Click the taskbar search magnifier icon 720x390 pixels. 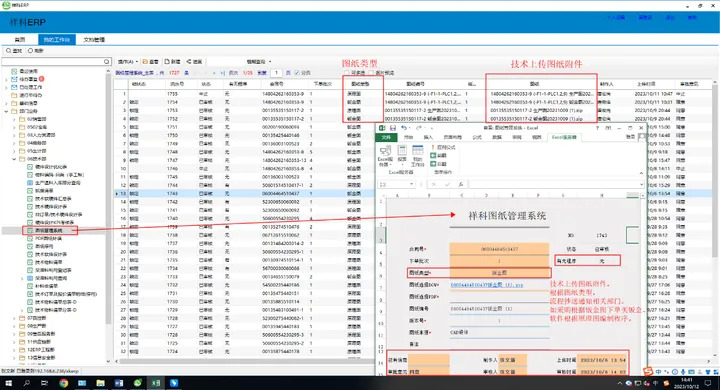pyautogui.click(x=27, y=383)
